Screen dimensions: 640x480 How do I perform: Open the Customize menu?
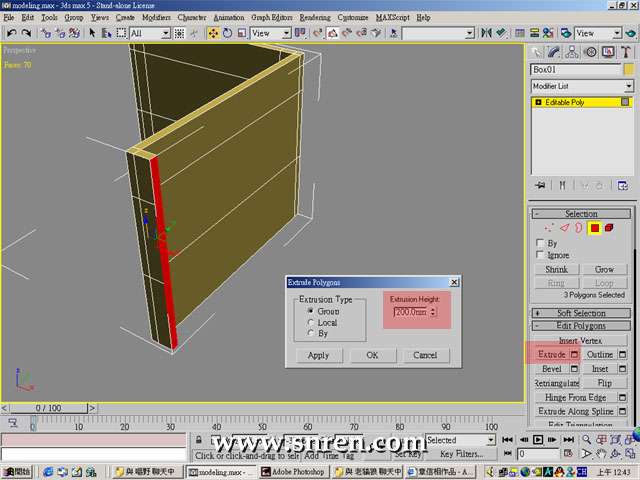click(x=353, y=17)
